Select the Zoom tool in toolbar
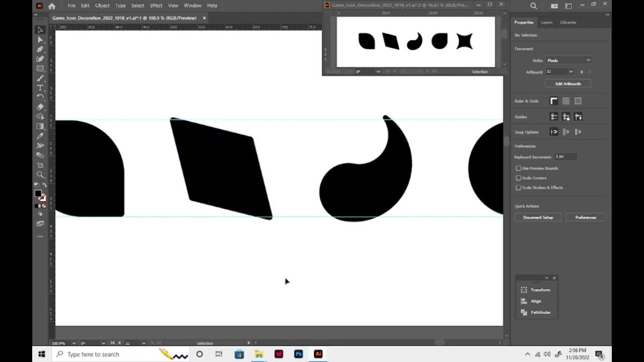The width and height of the screenshot is (644, 362). (x=40, y=175)
